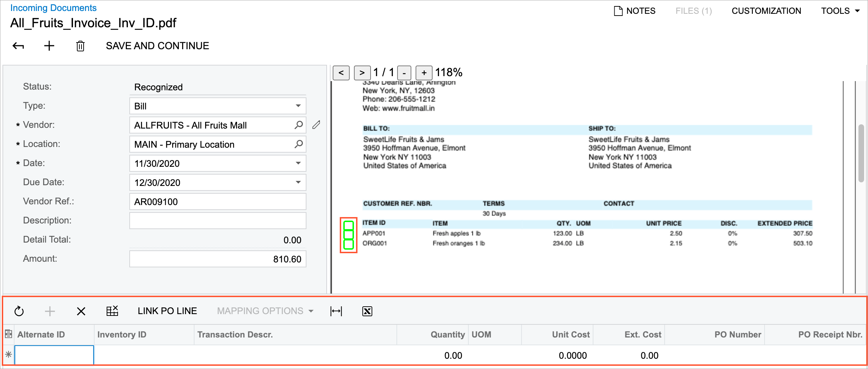Refresh the detail grid
The image size is (868, 369).
click(x=19, y=311)
